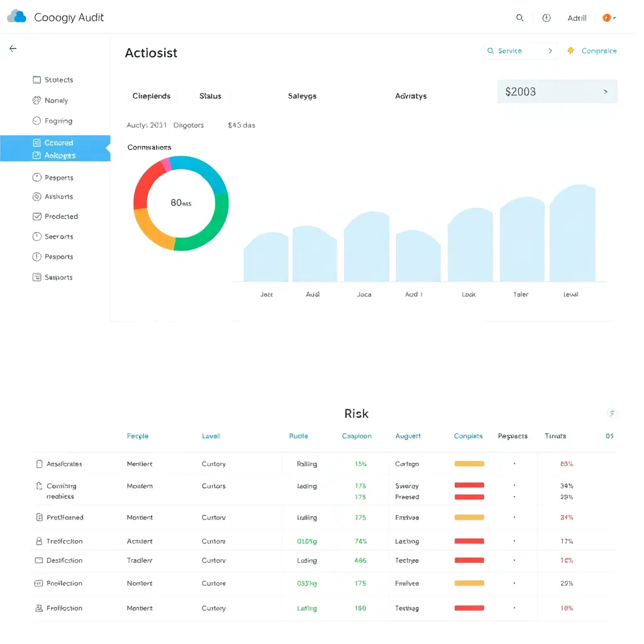The image size is (644, 644).
Task: Click Adtill in the top navigation
Action: pos(577,18)
